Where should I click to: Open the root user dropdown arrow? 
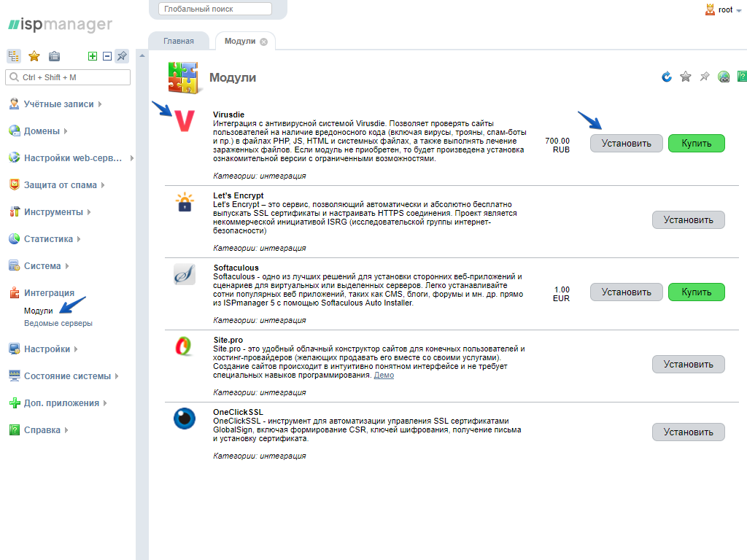point(739,10)
